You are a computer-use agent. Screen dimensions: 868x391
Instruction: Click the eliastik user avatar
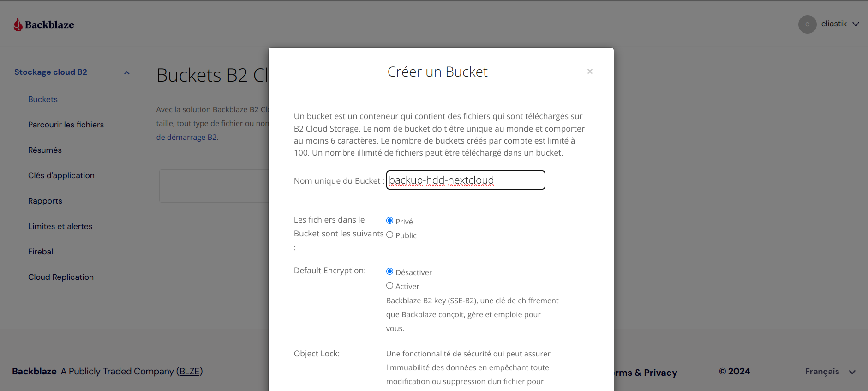(x=807, y=24)
